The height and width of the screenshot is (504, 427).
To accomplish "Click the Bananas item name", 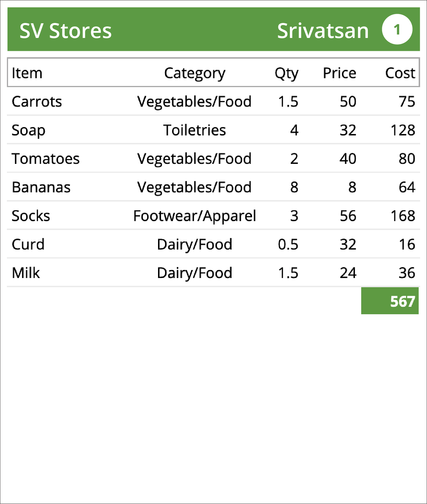I will point(41,187).
